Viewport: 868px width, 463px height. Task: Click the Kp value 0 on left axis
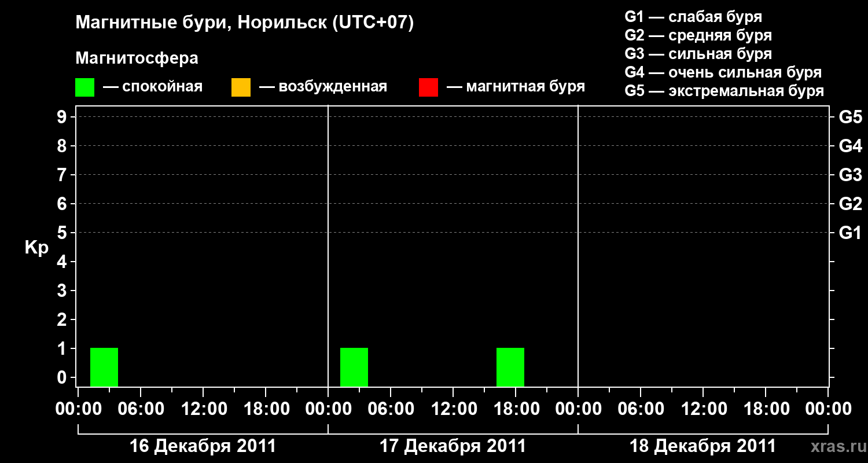(x=63, y=378)
